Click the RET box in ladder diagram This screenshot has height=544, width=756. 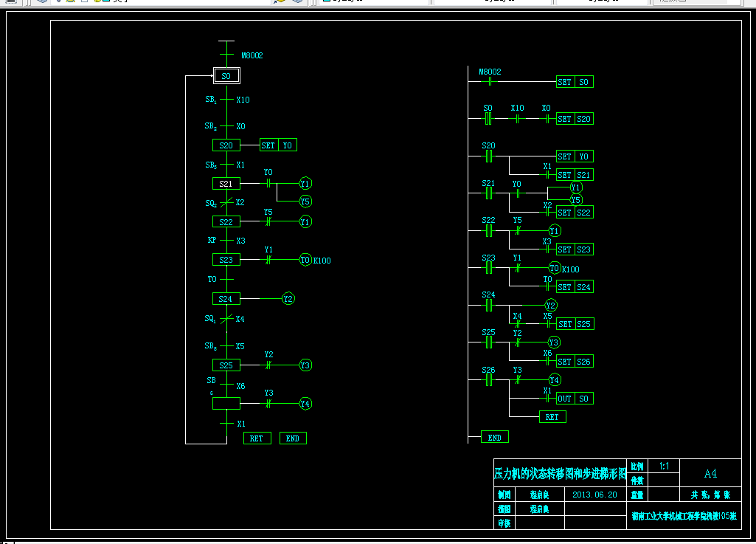552,417
